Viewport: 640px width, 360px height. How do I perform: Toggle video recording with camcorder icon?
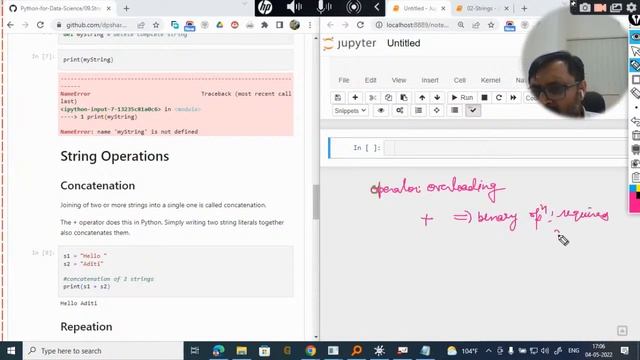click(600, 8)
